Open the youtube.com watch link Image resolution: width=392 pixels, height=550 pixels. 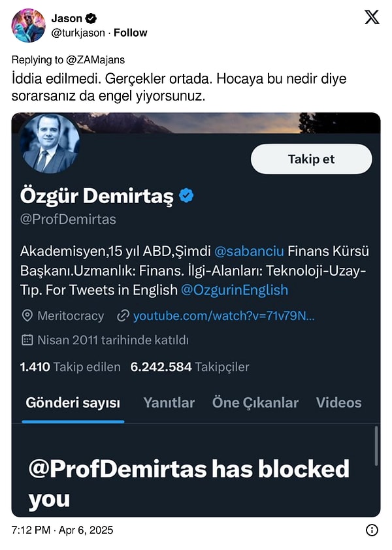pos(224,316)
